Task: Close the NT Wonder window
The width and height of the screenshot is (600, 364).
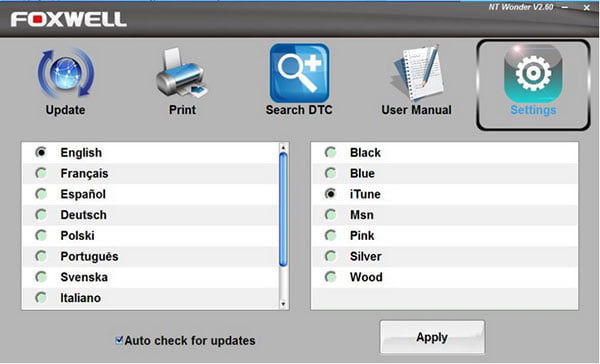Action: (586, 7)
